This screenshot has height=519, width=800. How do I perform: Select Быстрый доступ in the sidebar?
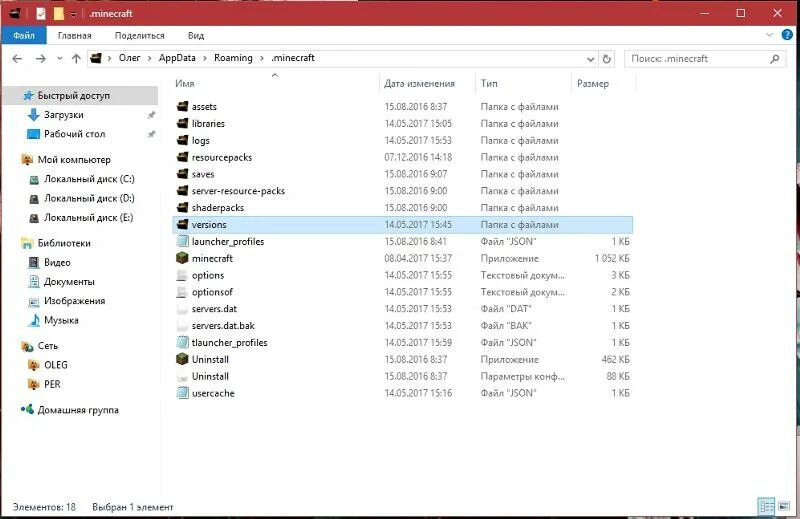(73, 95)
